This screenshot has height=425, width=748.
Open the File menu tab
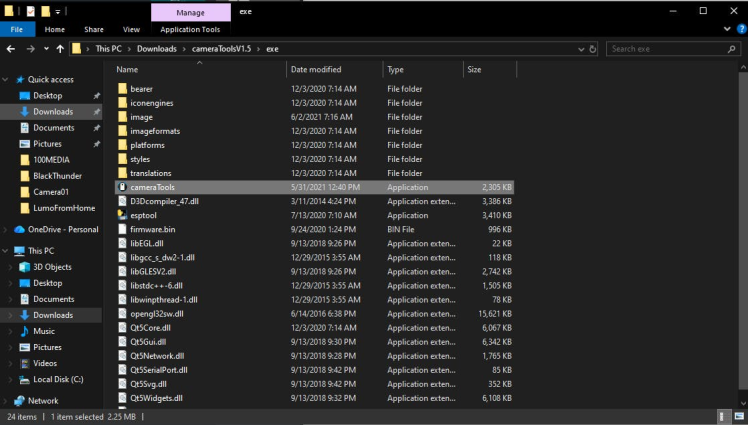point(16,30)
